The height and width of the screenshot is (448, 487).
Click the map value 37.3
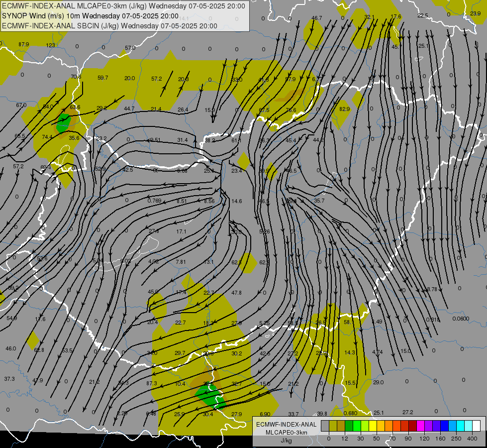coord(9,379)
